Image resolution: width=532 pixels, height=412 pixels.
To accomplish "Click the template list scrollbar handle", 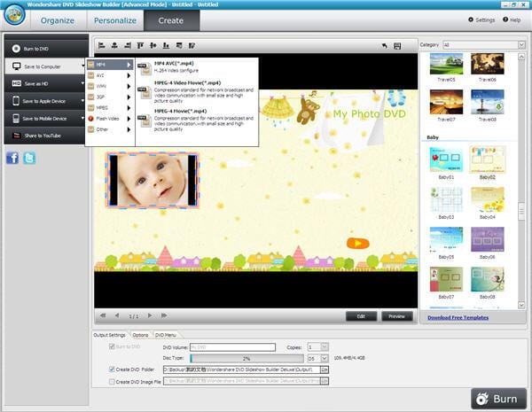I will [521, 211].
